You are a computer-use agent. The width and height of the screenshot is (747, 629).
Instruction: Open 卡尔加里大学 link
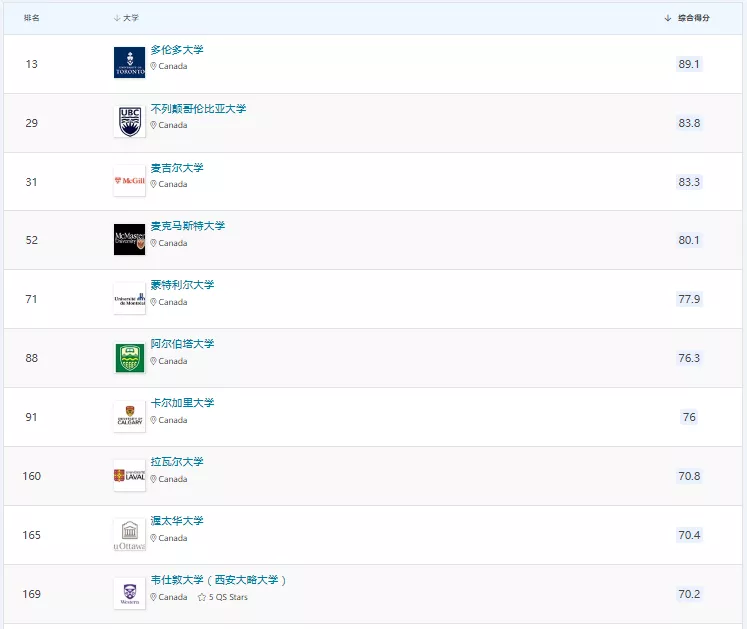click(182, 403)
